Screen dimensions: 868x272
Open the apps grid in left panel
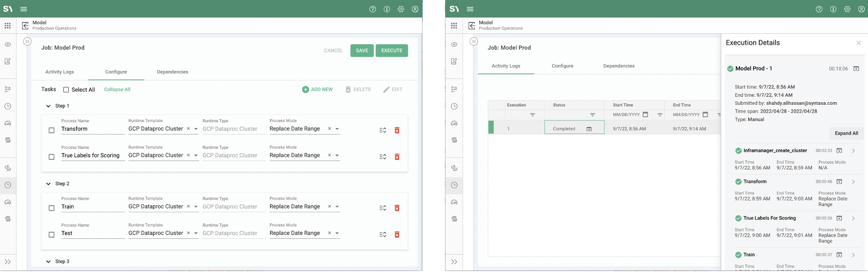(7, 25)
